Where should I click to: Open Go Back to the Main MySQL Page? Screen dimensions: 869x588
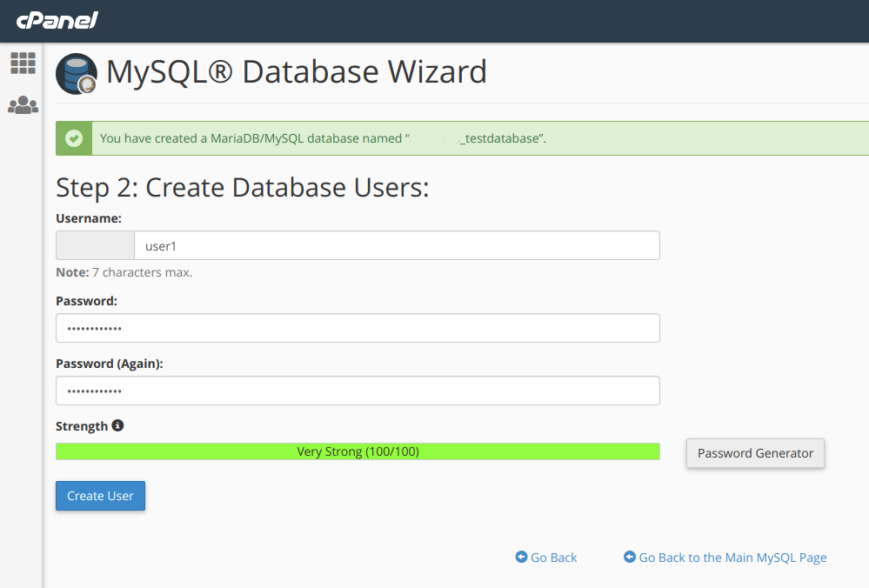point(733,558)
